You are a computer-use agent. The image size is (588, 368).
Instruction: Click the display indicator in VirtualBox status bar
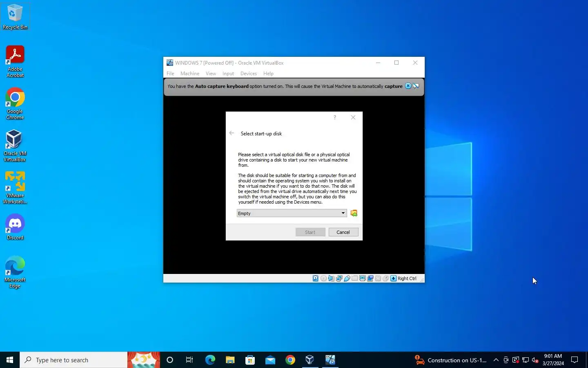[x=362, y=278]
